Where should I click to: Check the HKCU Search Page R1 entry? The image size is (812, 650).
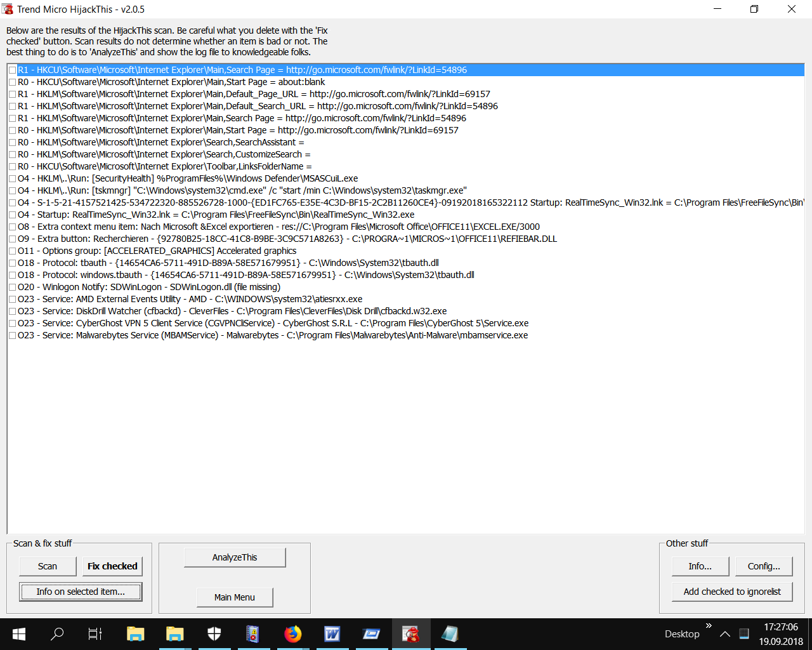tap(12, 70)
